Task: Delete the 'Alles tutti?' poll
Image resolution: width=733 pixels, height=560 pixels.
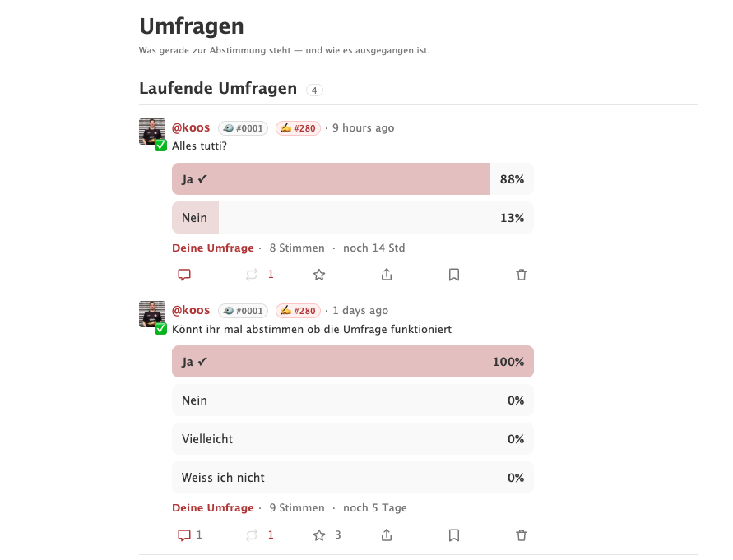Action: 522,275
